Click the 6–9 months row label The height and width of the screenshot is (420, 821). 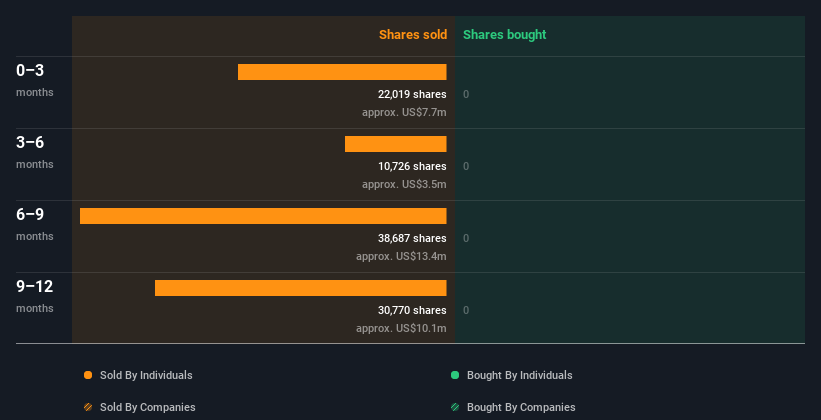35,224
